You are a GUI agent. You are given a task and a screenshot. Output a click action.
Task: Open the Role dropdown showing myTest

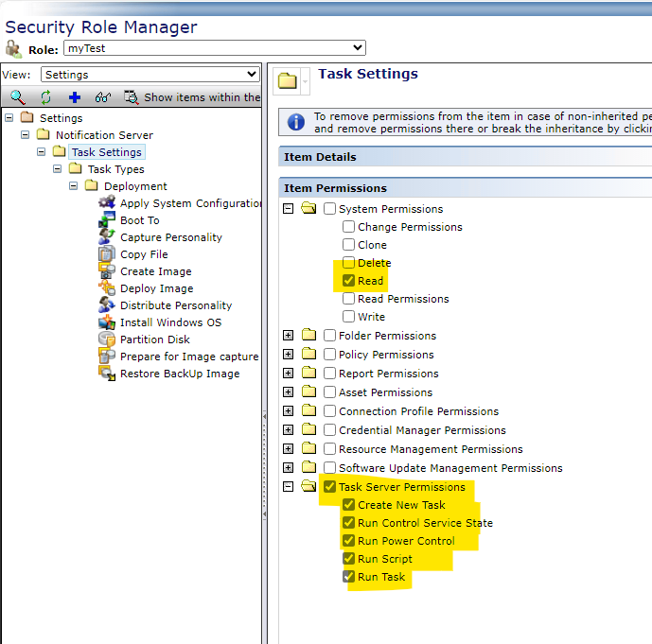(x=214, y=48)
